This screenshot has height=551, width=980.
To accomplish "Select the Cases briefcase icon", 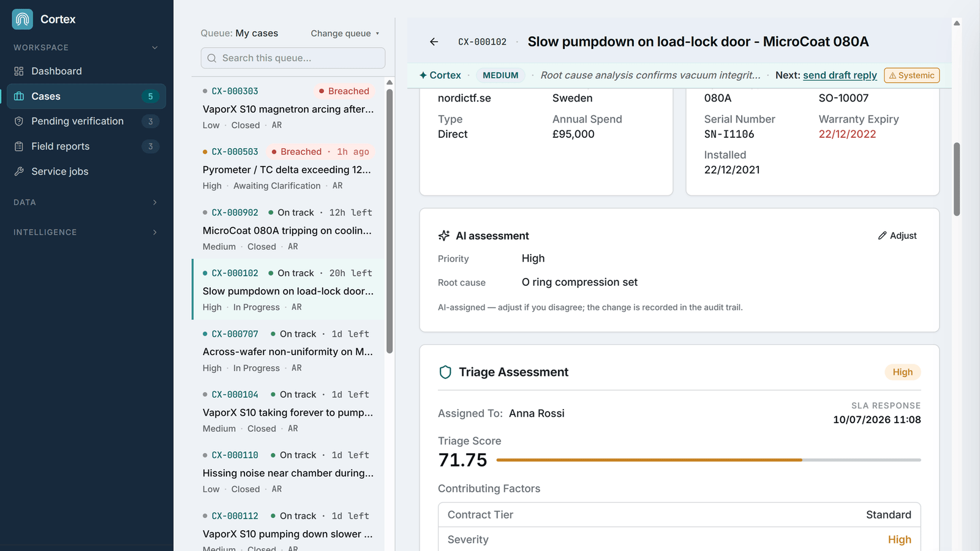I will click(x=19, y=96).
